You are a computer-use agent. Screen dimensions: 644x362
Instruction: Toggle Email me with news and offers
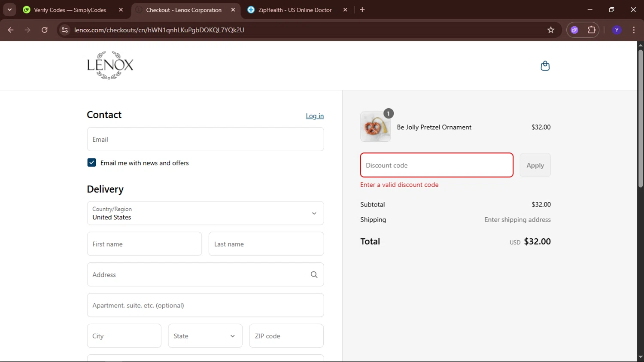[91, 163]
